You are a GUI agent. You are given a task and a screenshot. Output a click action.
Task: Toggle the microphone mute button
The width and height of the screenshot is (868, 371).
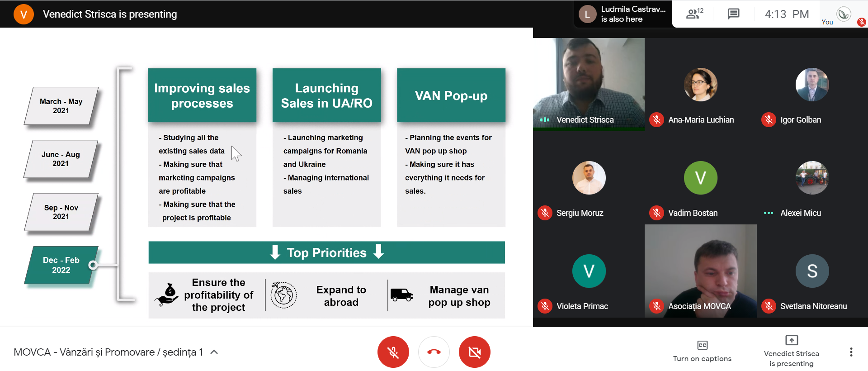(393, 352)
